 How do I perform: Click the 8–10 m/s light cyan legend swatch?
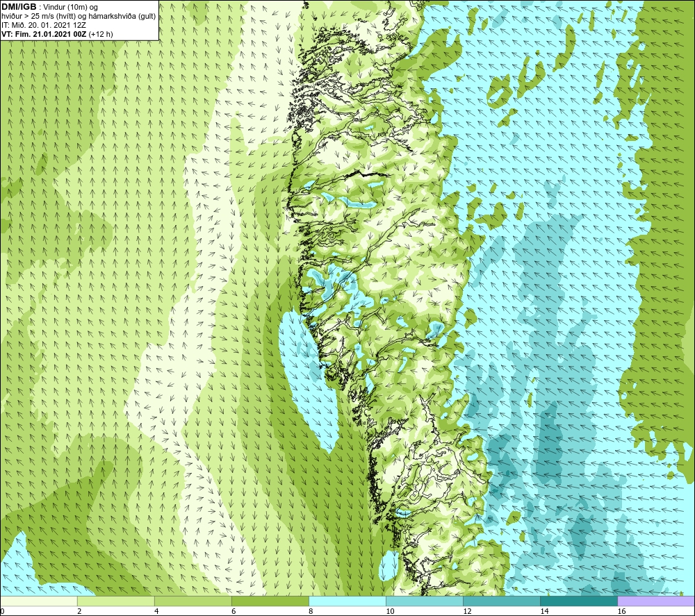pos(347,601)
